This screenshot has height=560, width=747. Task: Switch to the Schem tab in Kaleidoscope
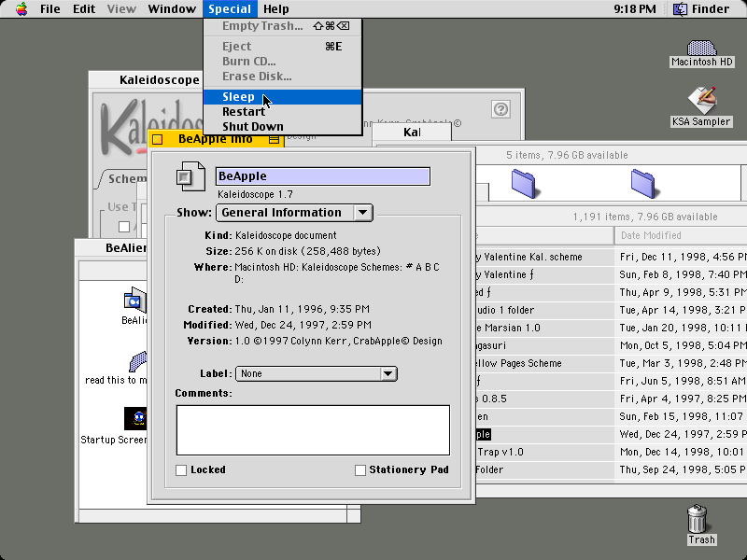tap(124, 179)
